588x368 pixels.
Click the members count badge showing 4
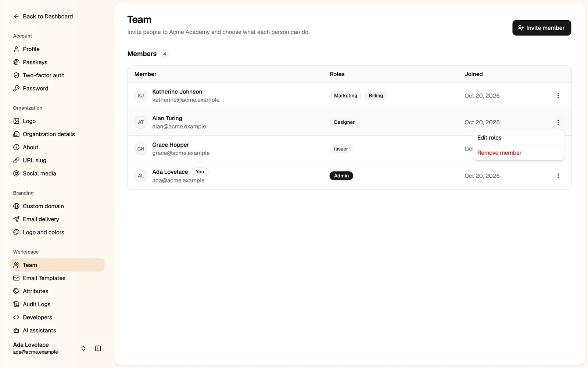click(x=164, y=54)
